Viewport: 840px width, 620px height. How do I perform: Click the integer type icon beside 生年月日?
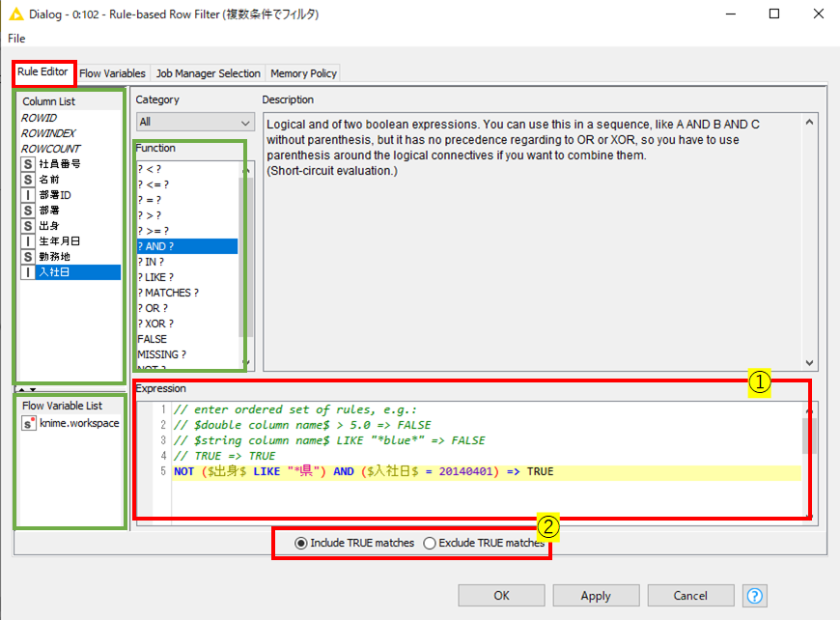pos(28,241)
